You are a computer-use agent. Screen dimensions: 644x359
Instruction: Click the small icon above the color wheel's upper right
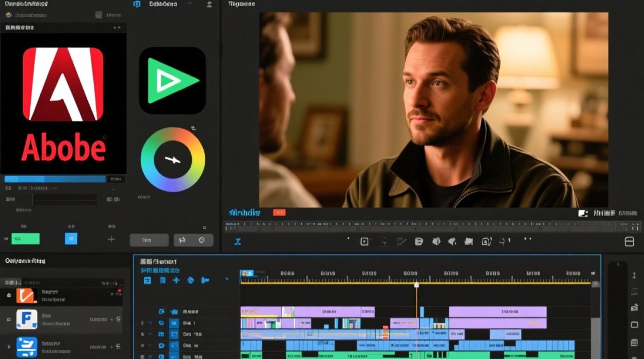[x=194, y=128]
